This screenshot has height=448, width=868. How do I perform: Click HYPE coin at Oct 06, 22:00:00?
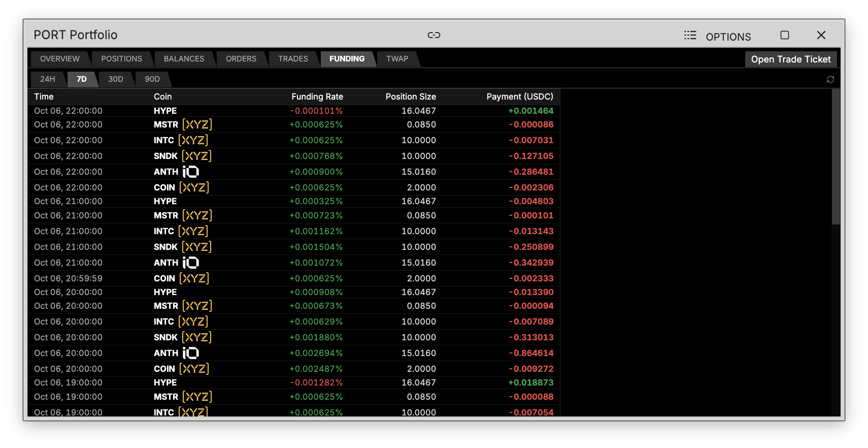[x=165, y=111]
